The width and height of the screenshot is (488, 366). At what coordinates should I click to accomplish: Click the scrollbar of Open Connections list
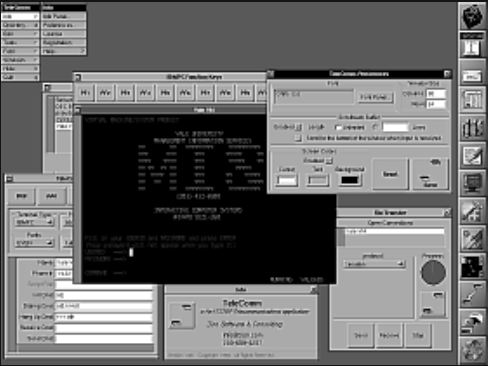click(x=341, y=237)
